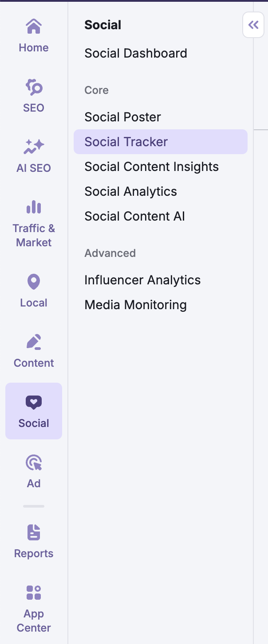Image resolution: width=268 pixels, height=644 pixels.
Task: Select the Traffic & Market chart icon
Action: pos(33,207)
